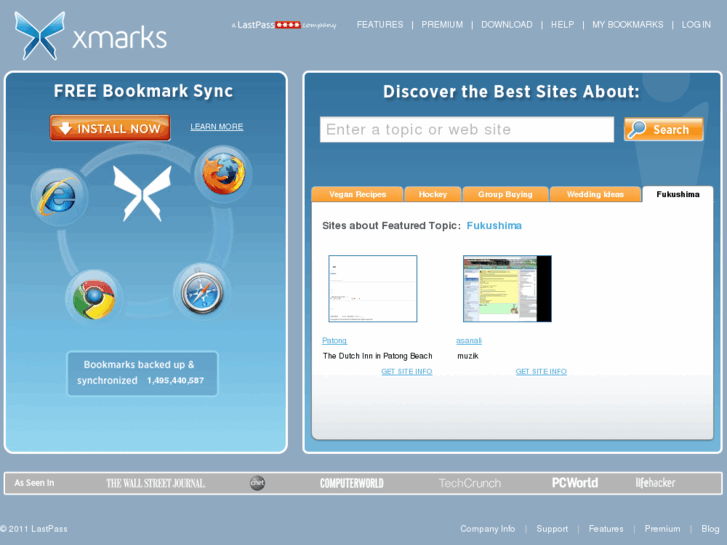
Task: Click the Computerworld logo
Action: point(351,483)
